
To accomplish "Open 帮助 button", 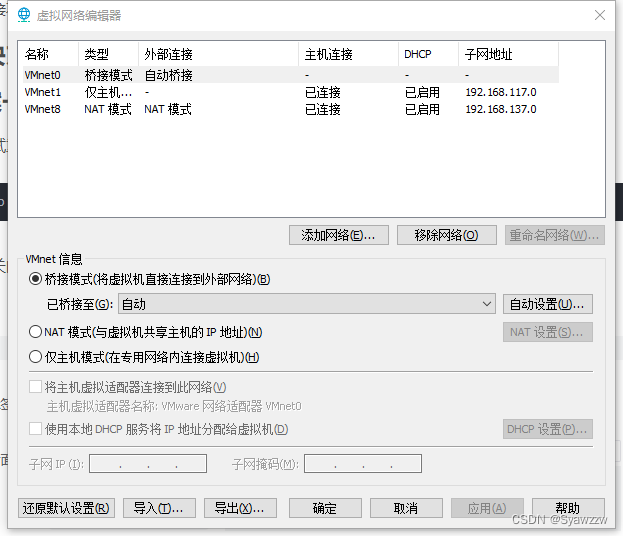I will (568, 508).
